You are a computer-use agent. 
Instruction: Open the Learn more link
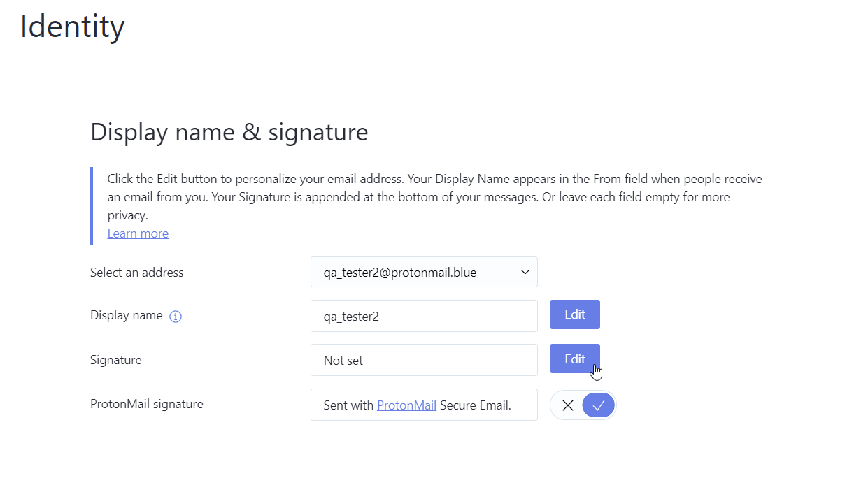tap(137, 233)
